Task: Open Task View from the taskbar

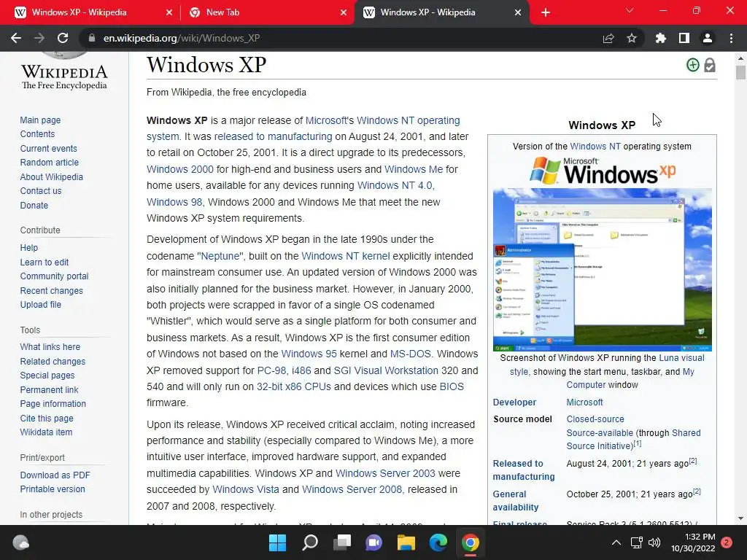Action: [341, 542]
